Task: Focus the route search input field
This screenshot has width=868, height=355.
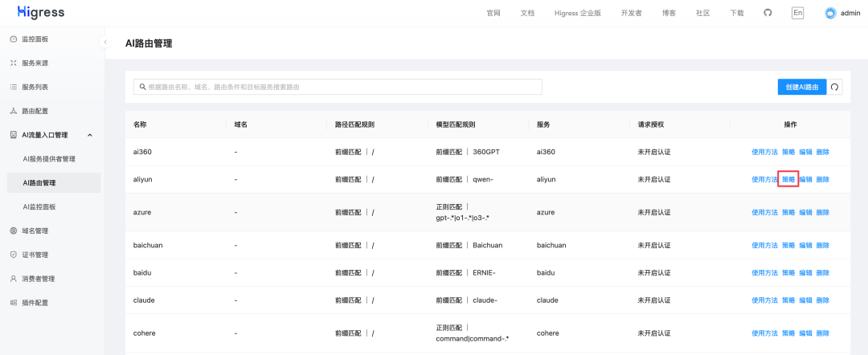Action: click(x=338, y=87)
